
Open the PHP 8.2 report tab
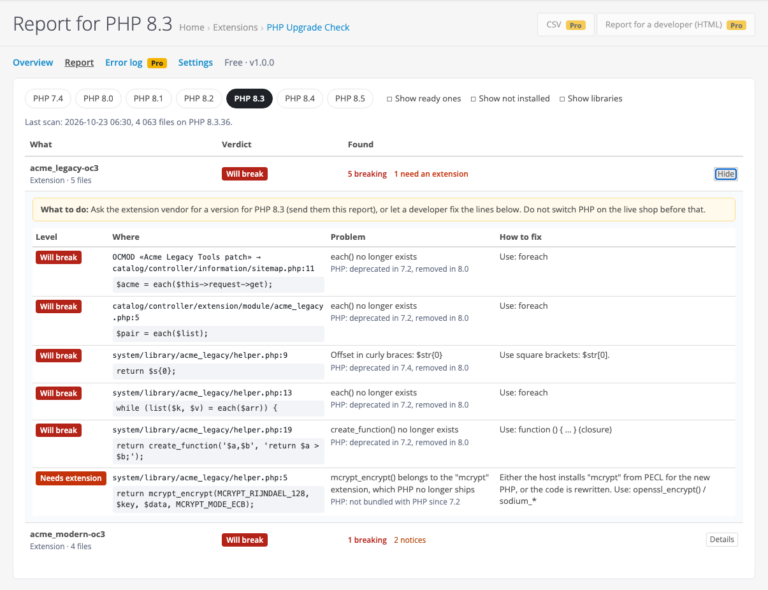point(198,98)
